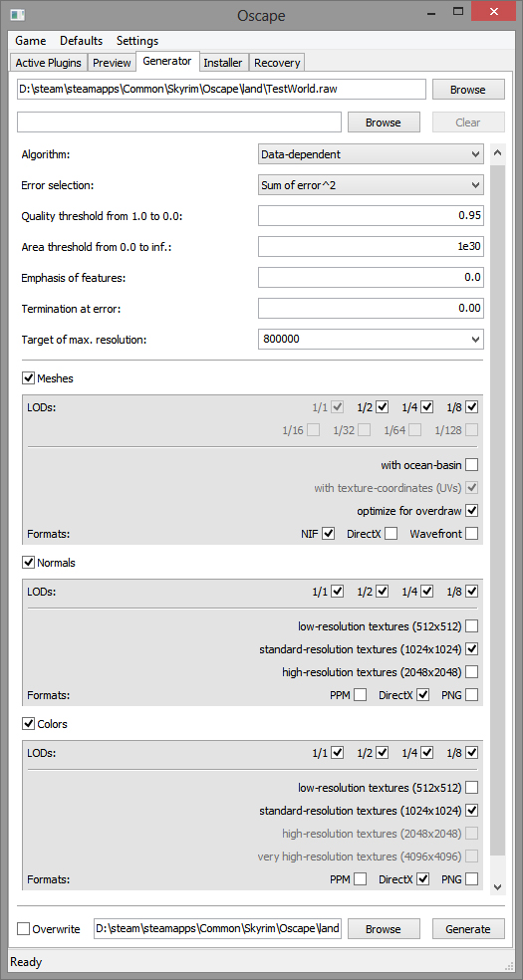Open Target of max. resolution dropdown
This screenshot has height=980, width=523.
(371, 340)
